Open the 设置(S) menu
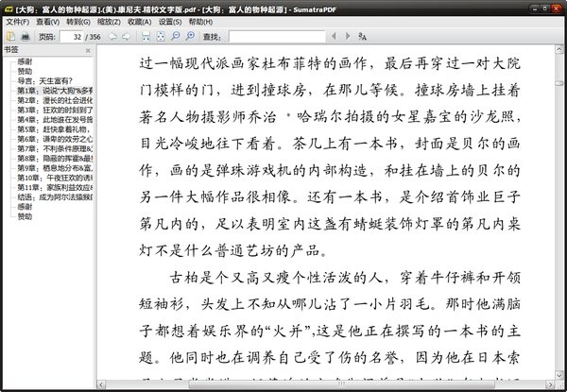Screen dimensions: 567x392 coord(170,22)
